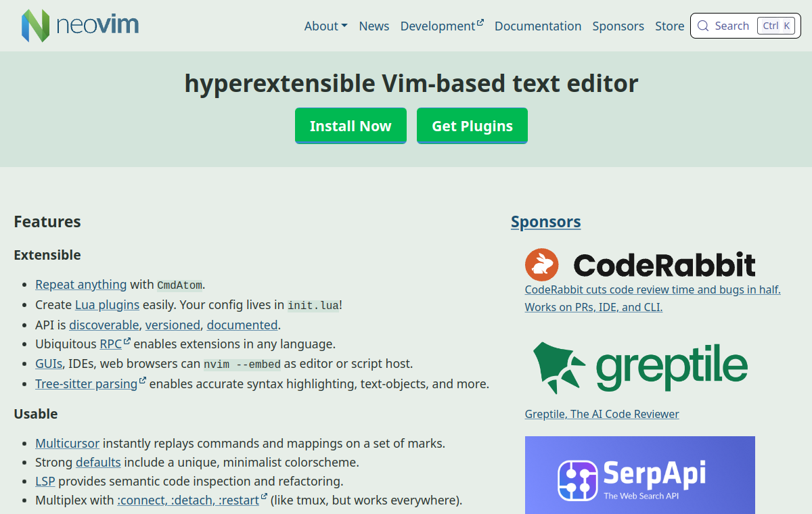Open the CodeRabbit description link
The width and height of the screenshot is (812, 514).
click(653, 298)
